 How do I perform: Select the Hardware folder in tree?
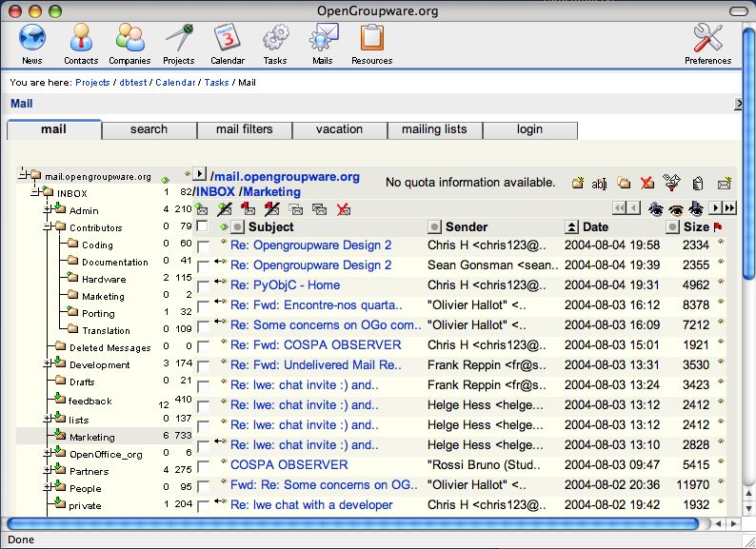point(104,279)
